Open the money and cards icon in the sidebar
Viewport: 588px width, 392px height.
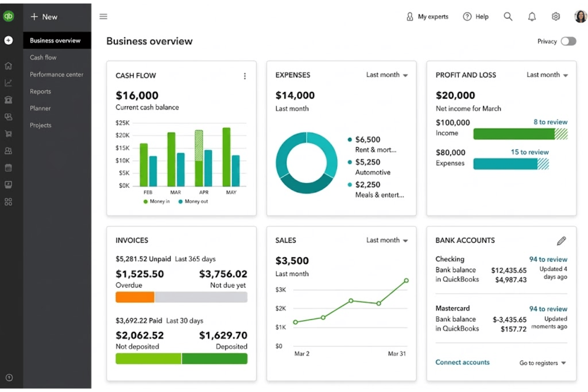point(8,117)
